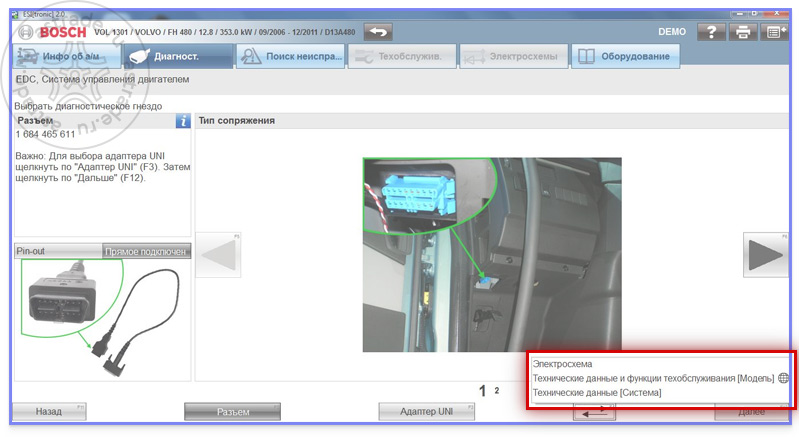This screenshot has width=799, height=437.
Task: Show connector info via blue i icon
Action: 183,121
